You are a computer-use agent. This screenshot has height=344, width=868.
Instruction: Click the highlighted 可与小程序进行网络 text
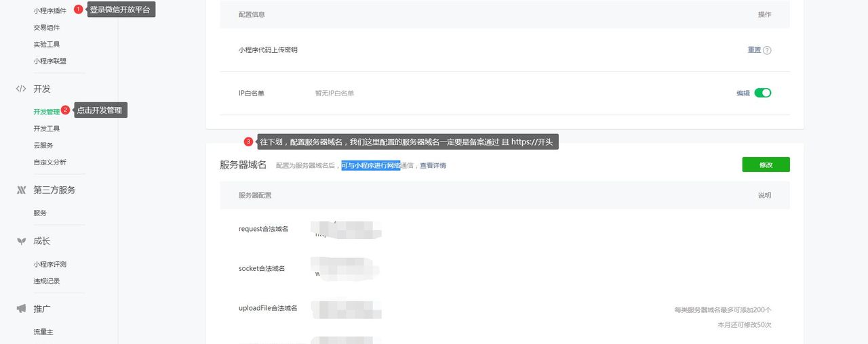pos(371,165)
